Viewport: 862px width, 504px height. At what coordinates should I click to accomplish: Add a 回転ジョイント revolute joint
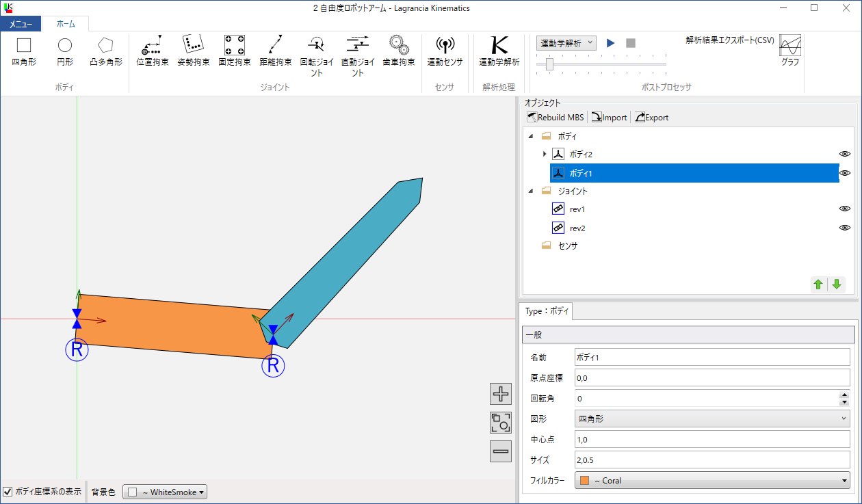pos(316,55)
